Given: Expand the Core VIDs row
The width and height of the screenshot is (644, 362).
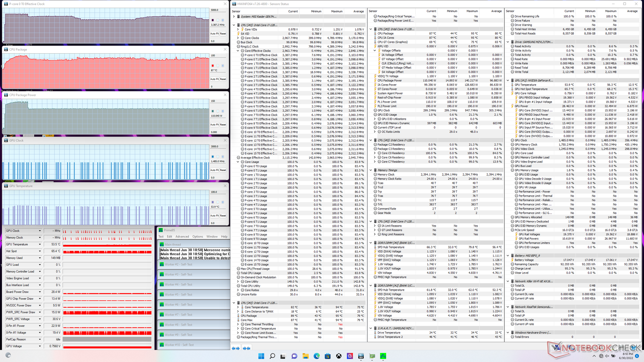Looking at the screenshot, I should point(238,29).
